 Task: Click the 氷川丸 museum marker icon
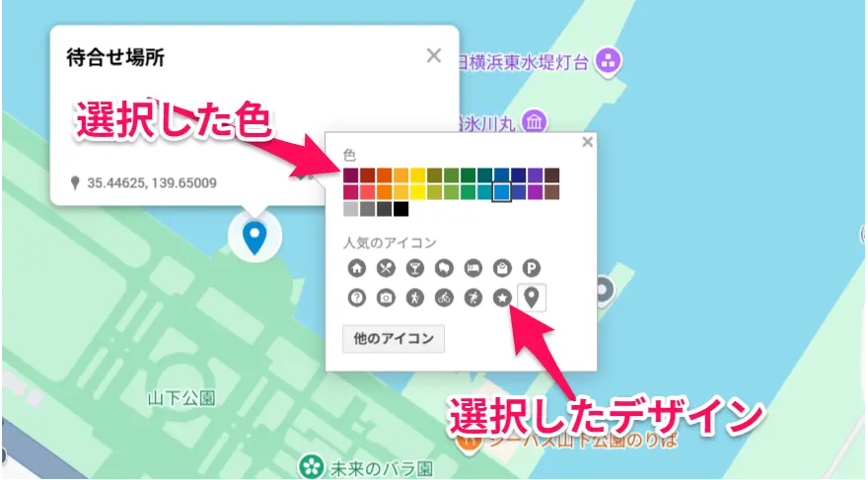(x=535, y=121)
